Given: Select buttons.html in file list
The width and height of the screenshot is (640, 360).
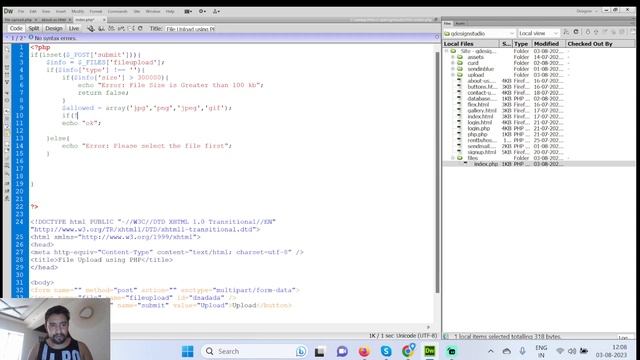Looking at the screenshot, I should tap(482, 87).
